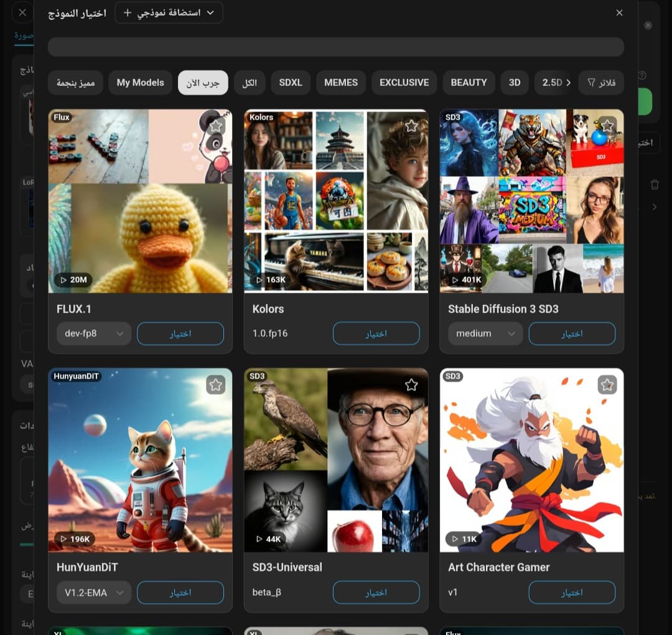Choose Kolors with its اختيار button

click(376, 334)
